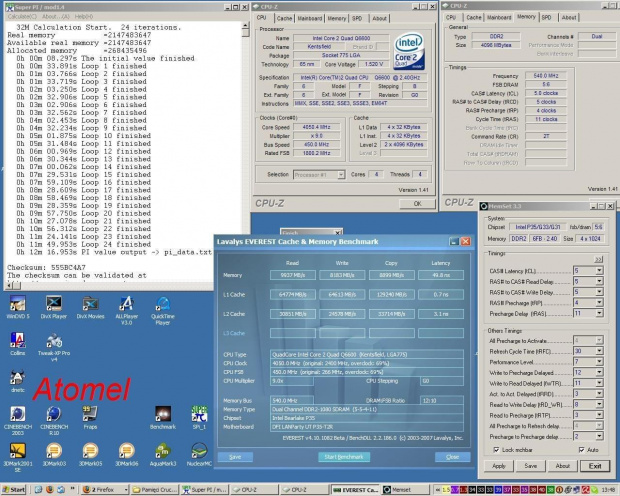Click OK button in CPU-Z CPU window
Viewport: 620px width, 496px height.
(x=417, y=204)
